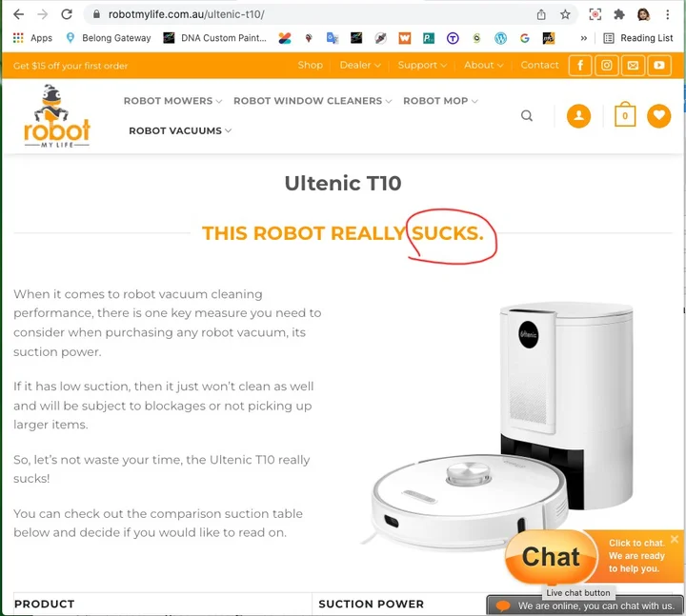The width and height of the screenshot is (686, 616).
Task: Click the browser address bar
Action: (x=306, y=14)
